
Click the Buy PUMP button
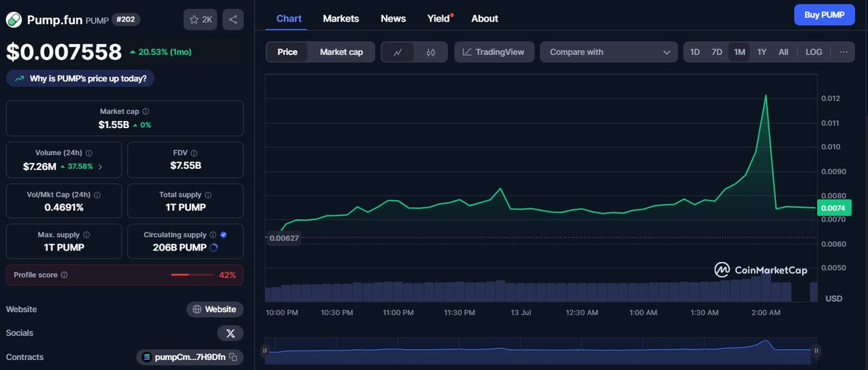pyautogui.click(x=825, y=15)
